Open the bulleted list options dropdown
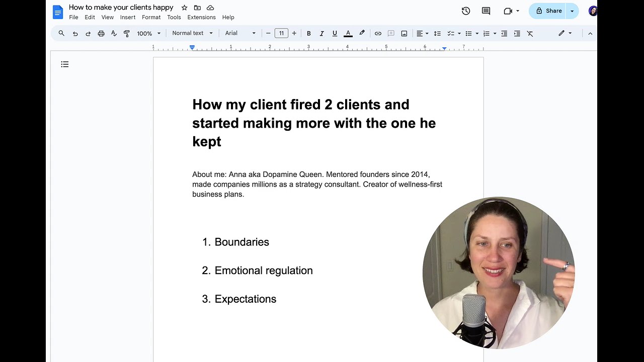This screenshot has height=362, width=644. [477, 33]
